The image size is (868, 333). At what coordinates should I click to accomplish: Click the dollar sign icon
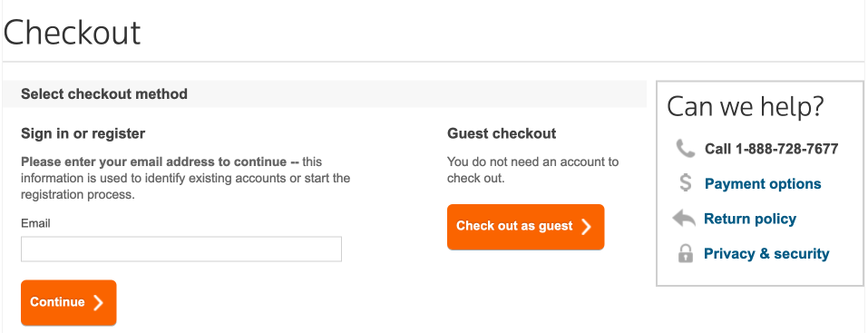tap(686, 183)
